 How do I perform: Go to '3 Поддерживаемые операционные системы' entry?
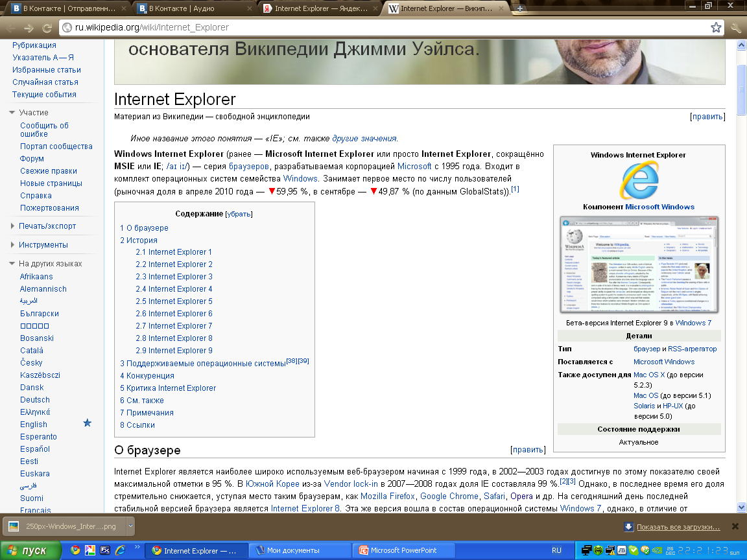tap(203, 364)
